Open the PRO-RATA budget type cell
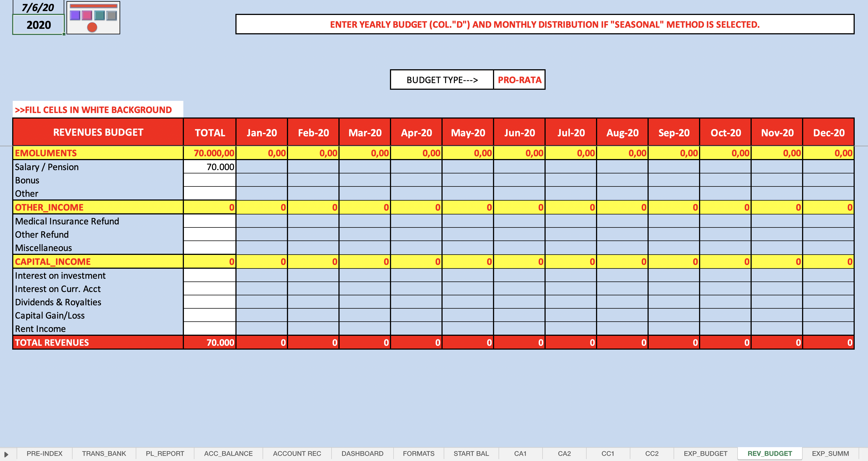 click(x=519, y=80)
